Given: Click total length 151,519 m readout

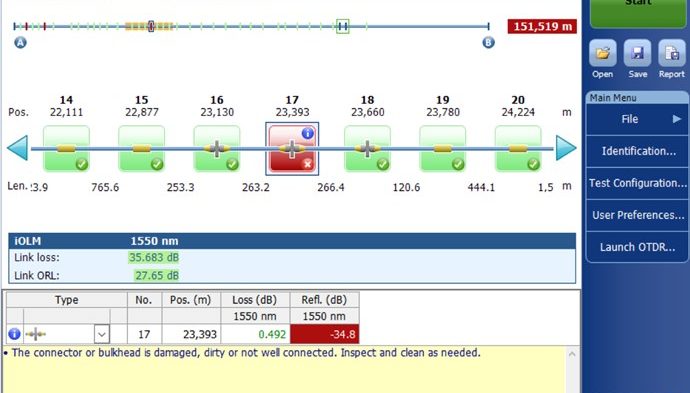Looking at the screenshot, I should (x=542, y=26).
